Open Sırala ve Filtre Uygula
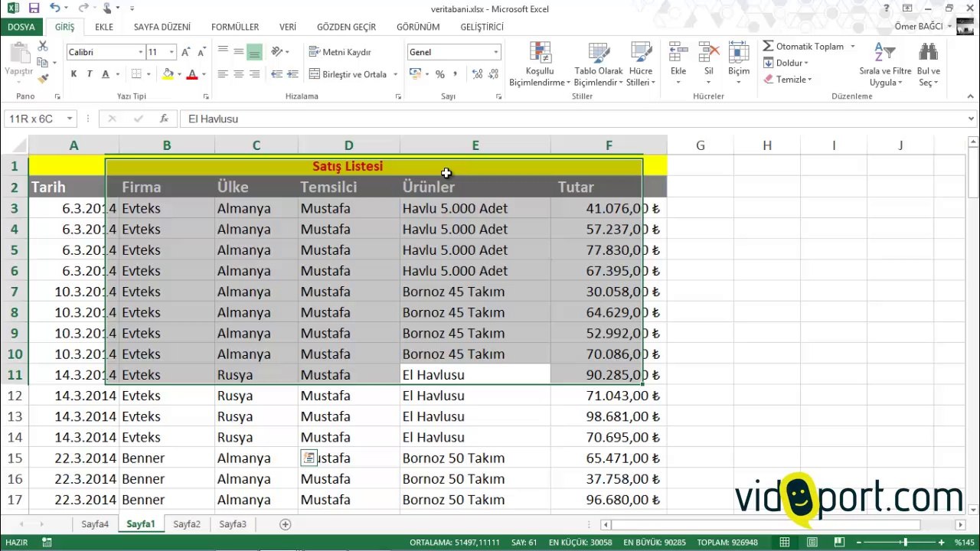Screen dimensions: 980x551 [885, 64]
